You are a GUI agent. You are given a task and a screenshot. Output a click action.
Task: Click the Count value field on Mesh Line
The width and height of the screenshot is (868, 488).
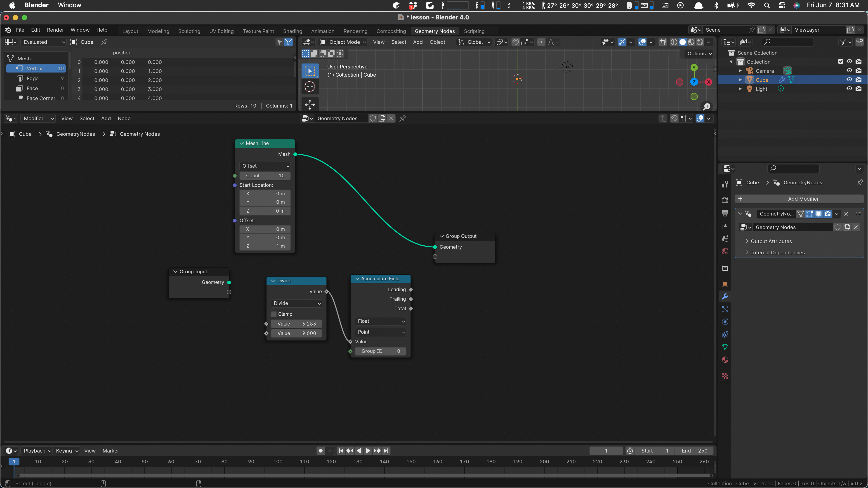[x=265, y=176]
